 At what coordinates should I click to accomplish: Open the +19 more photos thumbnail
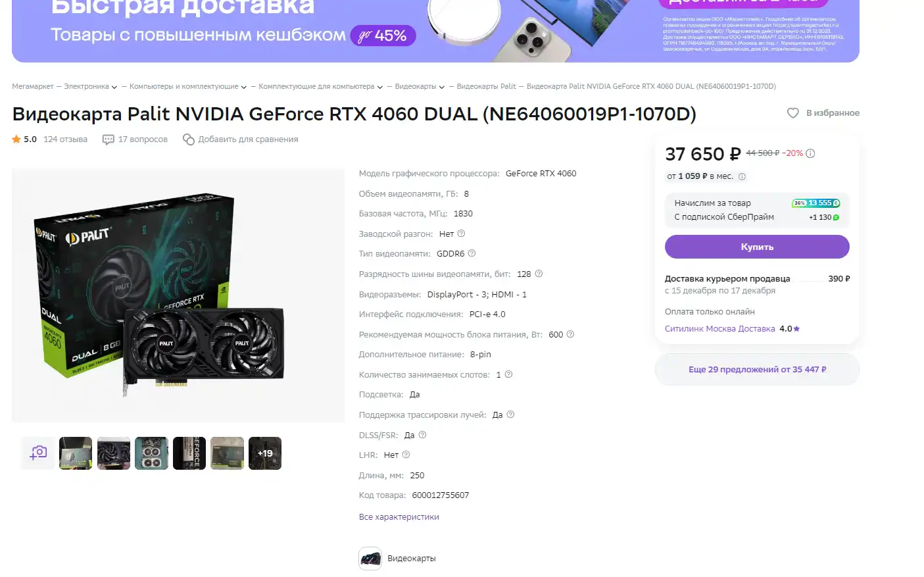coord(265,453)
